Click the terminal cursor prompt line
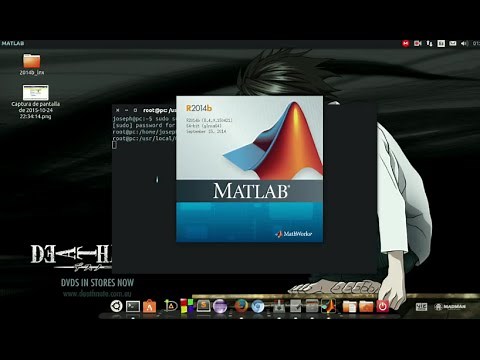Screen dimensions: 480x360 114,145
